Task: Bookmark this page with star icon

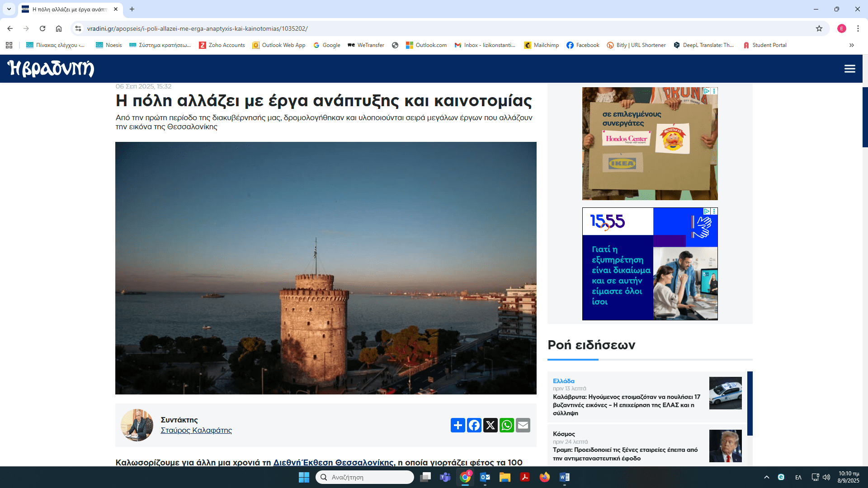Action: pyautogui.click(x=819, y=28)
